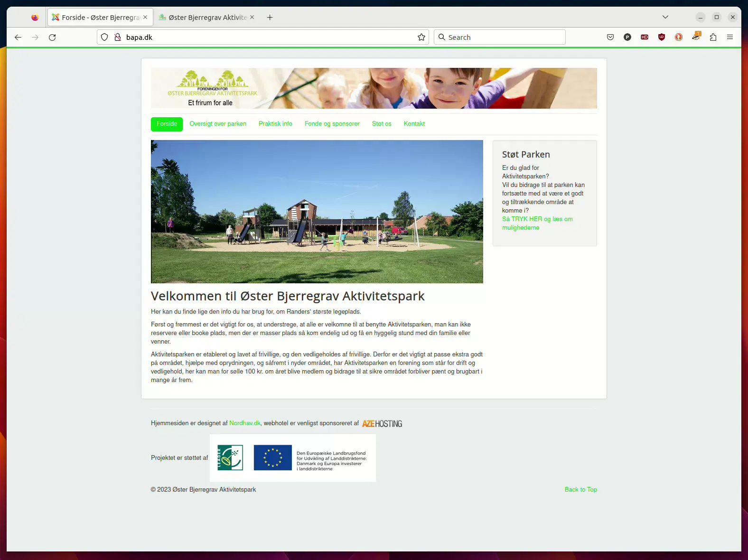Open the uBlock Origin extension
Image resolution: width=748 pixels, height=560 pixels.
(x=662, y=37)
